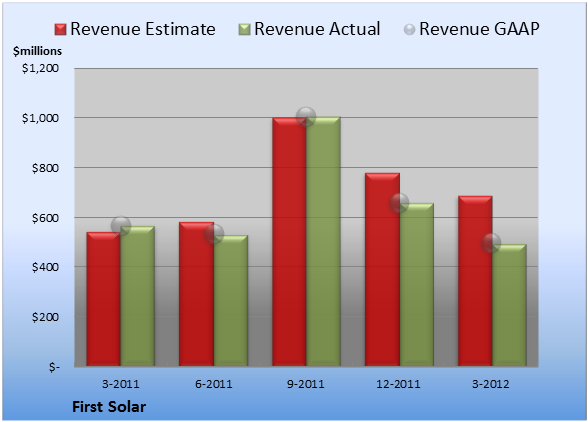This screenshot has height=422, width=588.
Task: Select the red estimate bar for 9-2011
Action: pos(290,242)
